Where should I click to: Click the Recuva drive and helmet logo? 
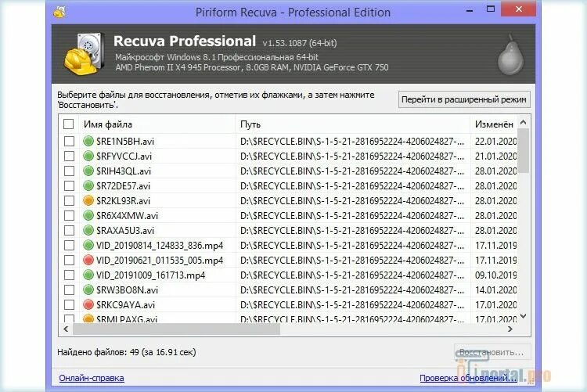point(84,54)
